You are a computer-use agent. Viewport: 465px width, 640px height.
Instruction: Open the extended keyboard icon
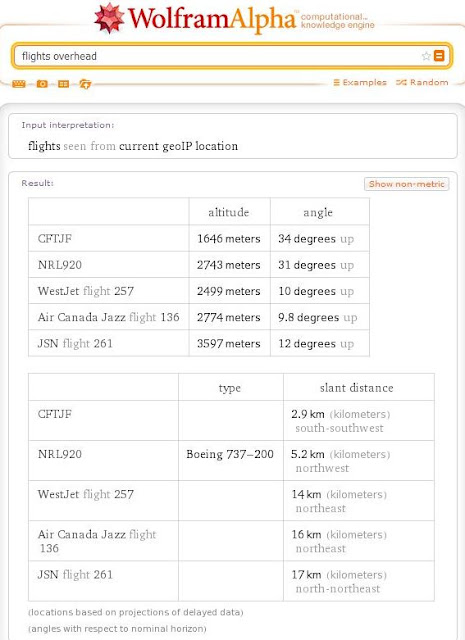click(x=19, y=84)
